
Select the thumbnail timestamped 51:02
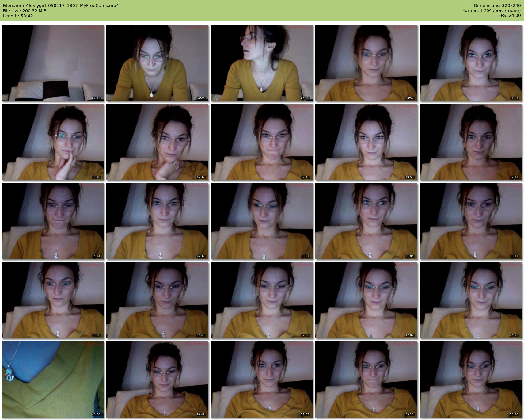(262, 379)
